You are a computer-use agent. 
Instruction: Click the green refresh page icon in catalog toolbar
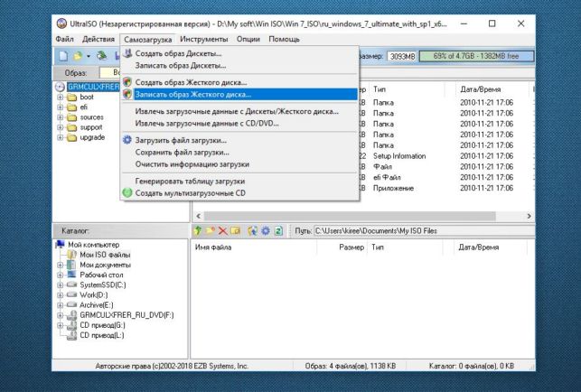click(x=278, y=231)
